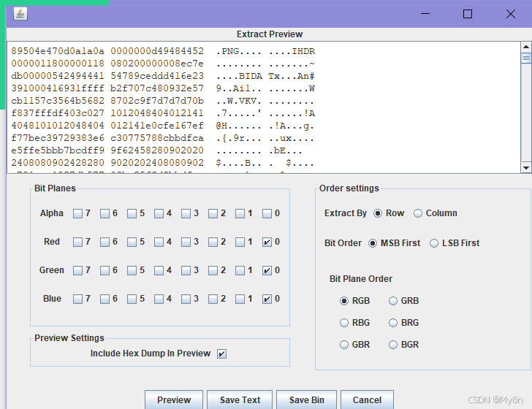Disable Include Hex Dump In Preview
Image resolution: width=532 pixels, height=409 pixels.
point(221,353)
